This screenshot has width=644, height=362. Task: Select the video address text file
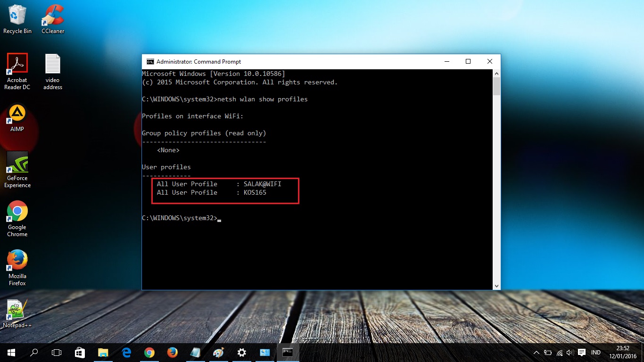click(x=53, y=72)
